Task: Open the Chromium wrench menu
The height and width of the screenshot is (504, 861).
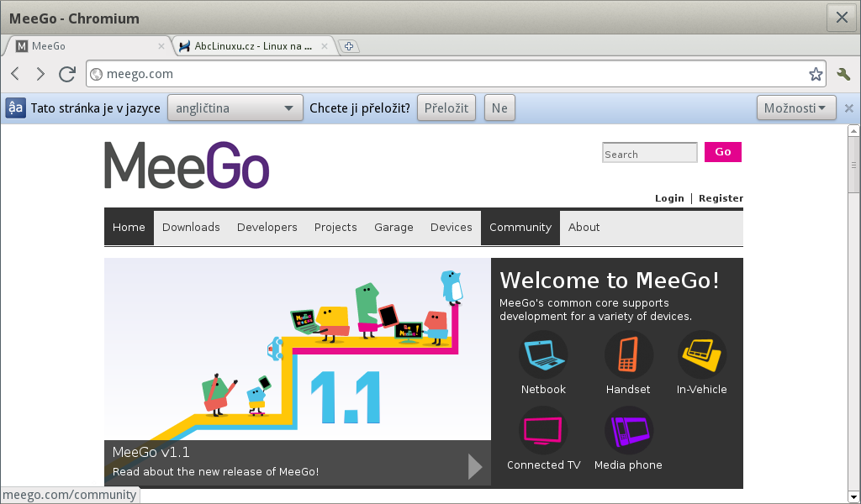Action: pos(843,74)
